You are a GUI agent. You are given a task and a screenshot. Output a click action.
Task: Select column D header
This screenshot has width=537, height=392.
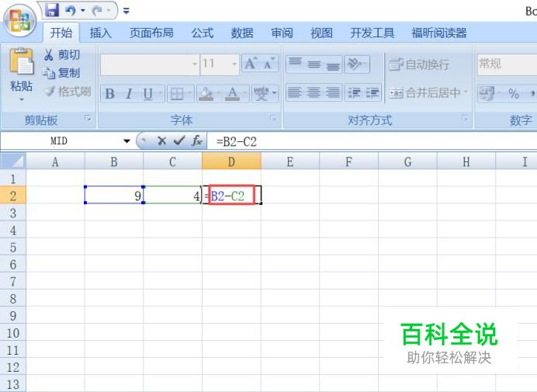tap(231, 161)
